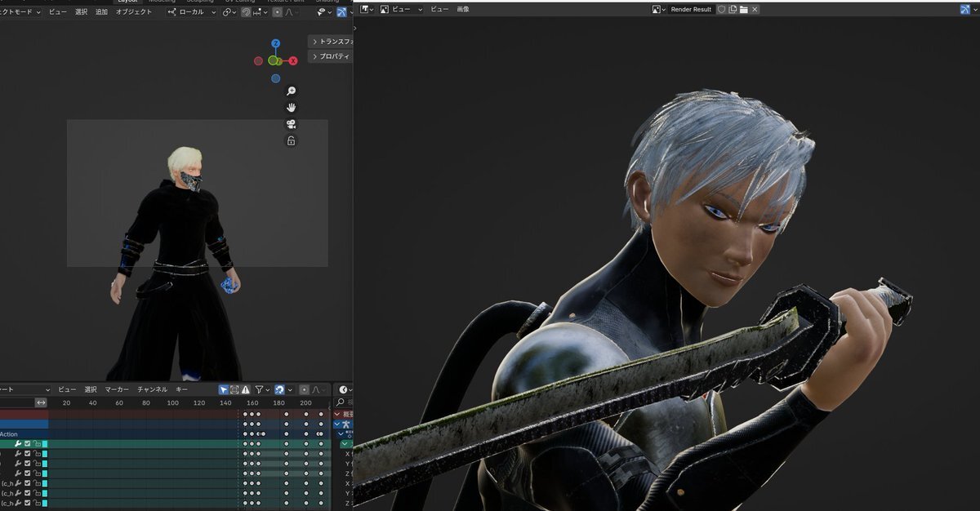Click the cyan swatch in highlighted channel row
This screenshot has height=511, width=980.
coord(45,444)
